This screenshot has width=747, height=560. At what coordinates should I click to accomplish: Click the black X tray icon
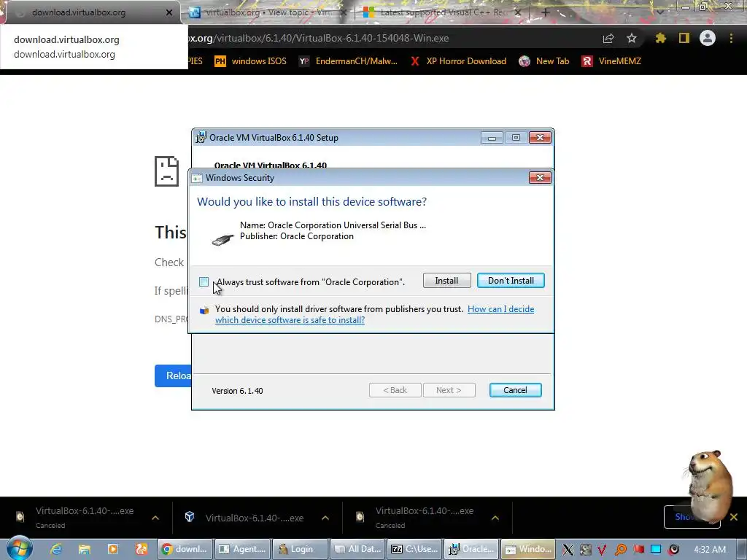coord(568,550)
